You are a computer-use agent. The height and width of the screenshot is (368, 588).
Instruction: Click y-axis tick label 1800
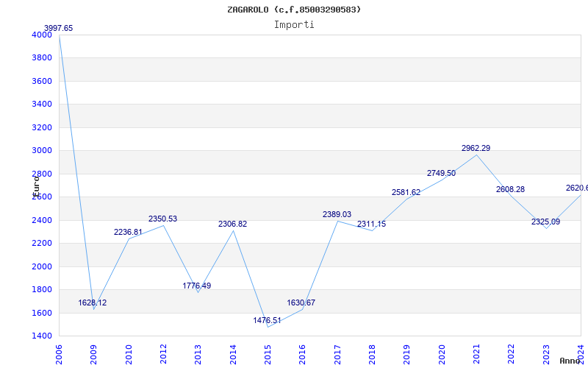(42, 289)
